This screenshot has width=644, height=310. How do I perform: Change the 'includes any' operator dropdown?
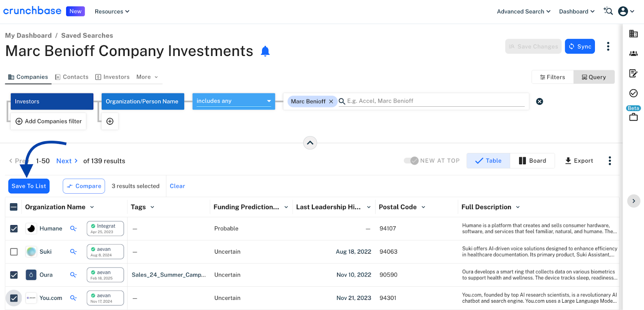point(233,101)
